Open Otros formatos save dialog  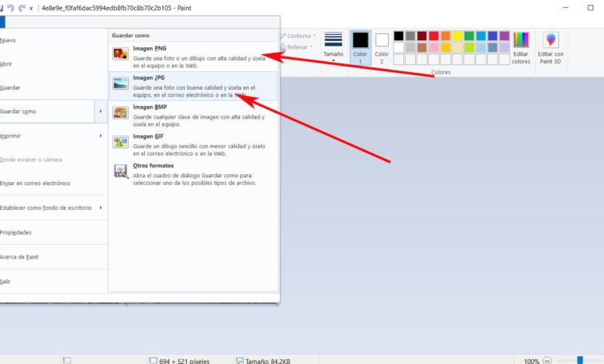[x=194, y=174]
